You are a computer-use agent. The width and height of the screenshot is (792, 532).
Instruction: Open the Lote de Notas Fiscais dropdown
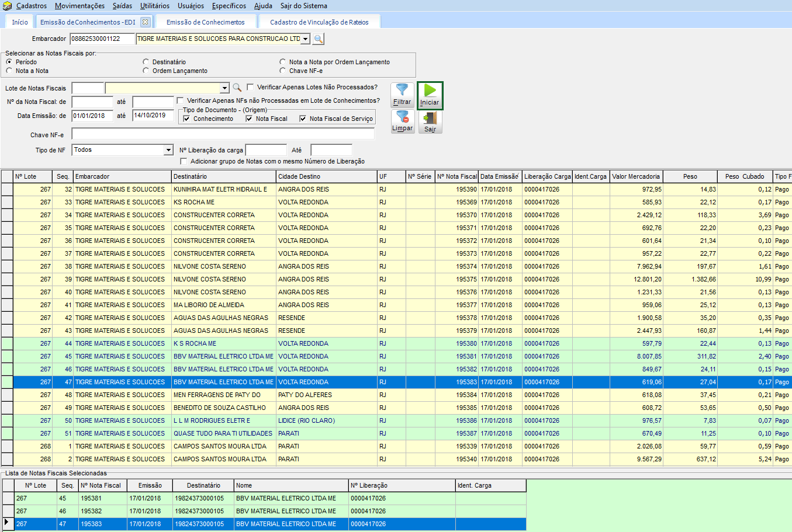pyautogui.click(x=224, y=88)
